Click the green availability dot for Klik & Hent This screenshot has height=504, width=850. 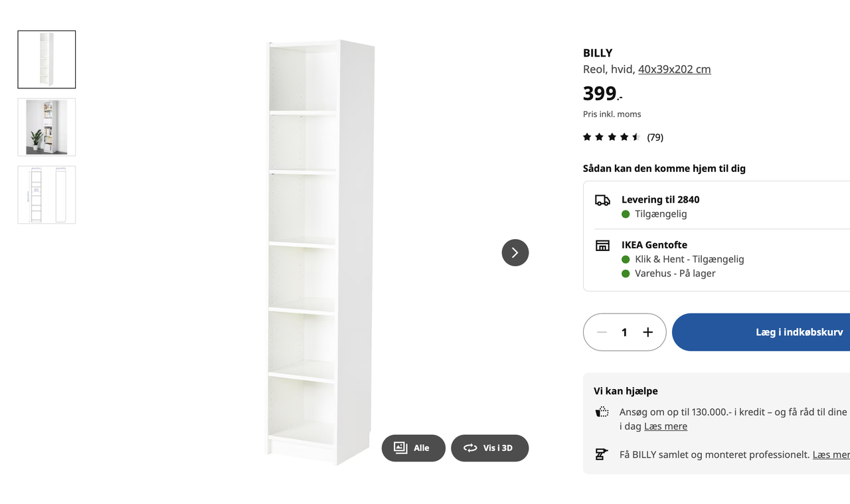[625, 259]
